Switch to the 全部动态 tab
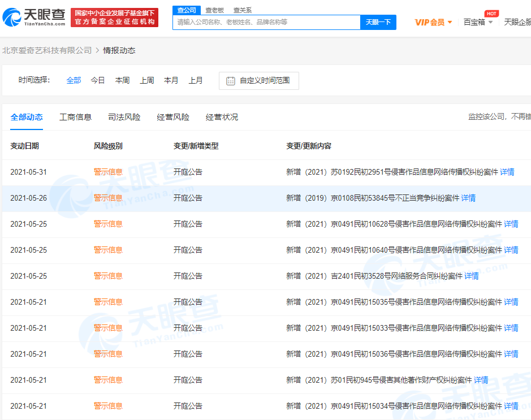The image size is (531, 420). pyautogui.click(x=27, y=118)
